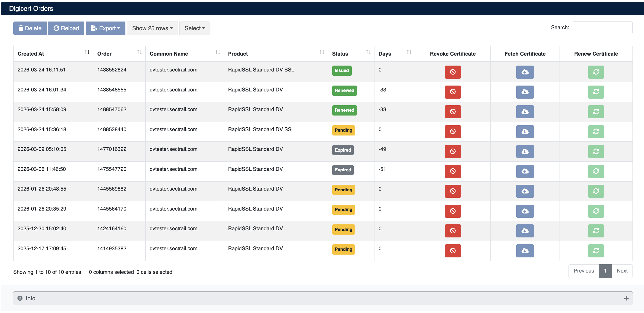The image size is (644, 313).
Task: Fetch certificate for order 1488548555
Action: tap(525, 92)
